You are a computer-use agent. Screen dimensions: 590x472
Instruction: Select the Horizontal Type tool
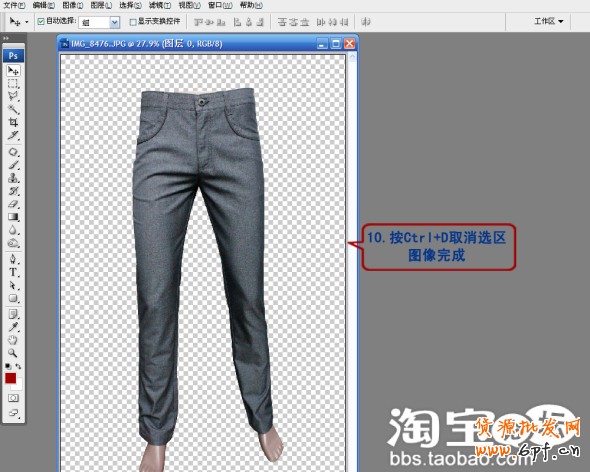pyautogui.click(x=14, y=272)
